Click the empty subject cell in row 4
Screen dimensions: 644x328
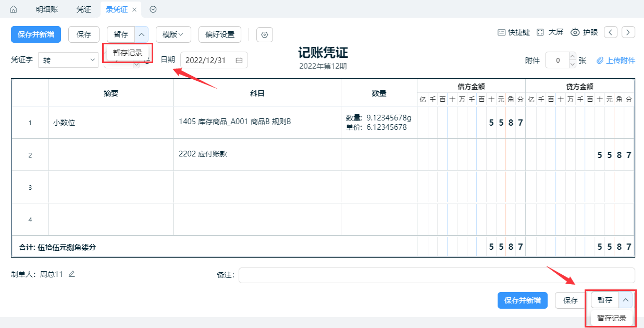point(257,220)
